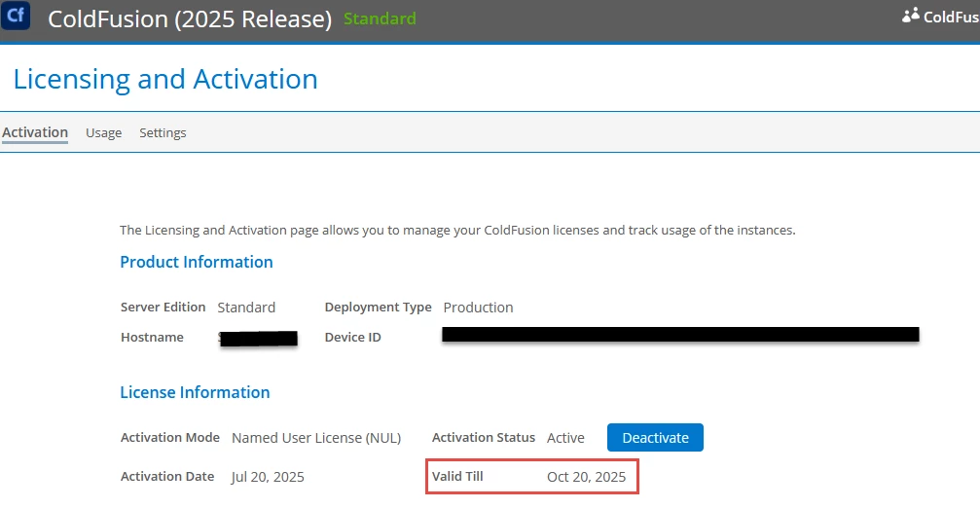The image size is (980, 508).
Task: Click the Licensing and Activation heading
Action: click(x=165, y=80)
